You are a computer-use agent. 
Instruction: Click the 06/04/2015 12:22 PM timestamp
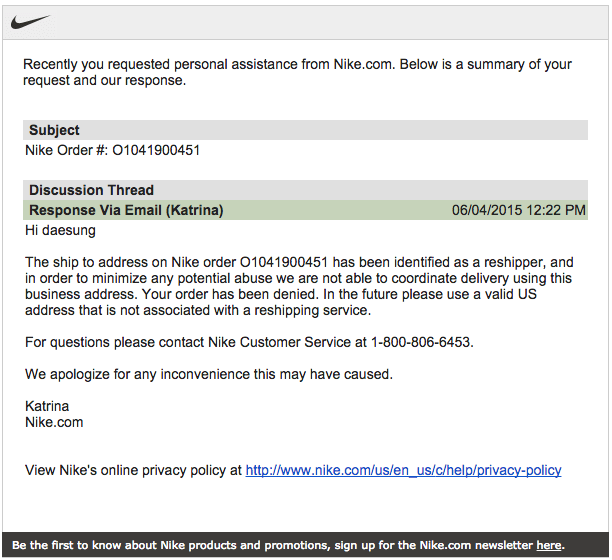[518, 210]
